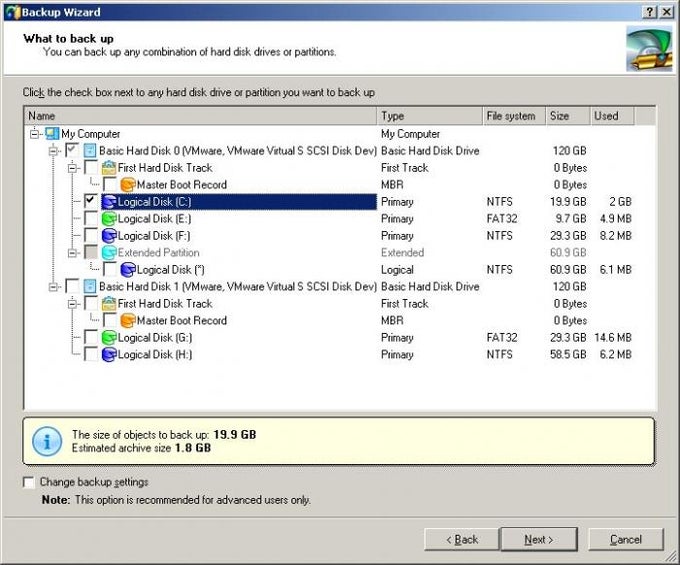Click the 58.5 GB size value
The height and width of the screenshot is (565, 680).
568,354
